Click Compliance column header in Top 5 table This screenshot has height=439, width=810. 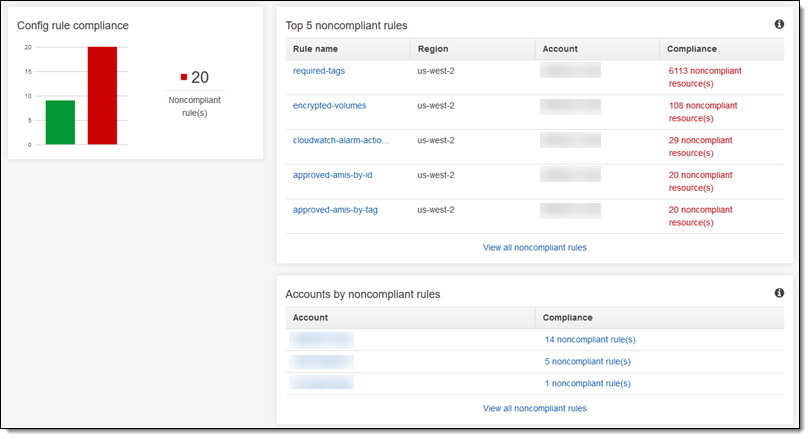[x=692, y=49]
